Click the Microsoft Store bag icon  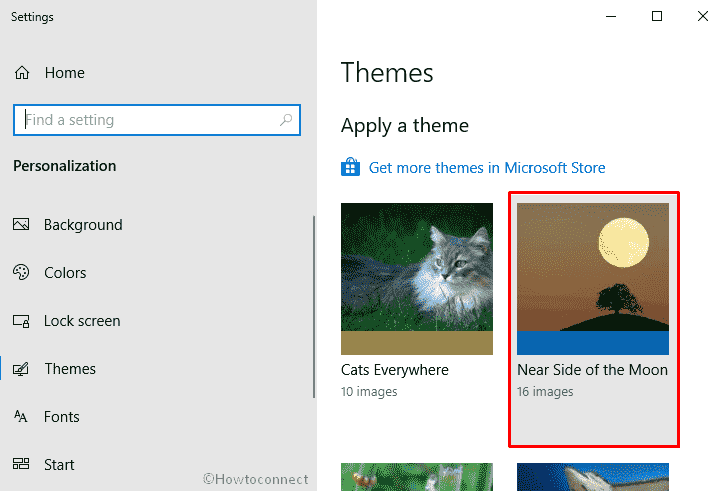click(x=350, y=168)
